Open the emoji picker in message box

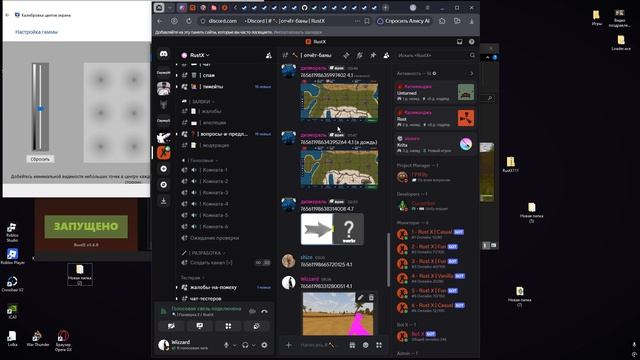[366, 345]
